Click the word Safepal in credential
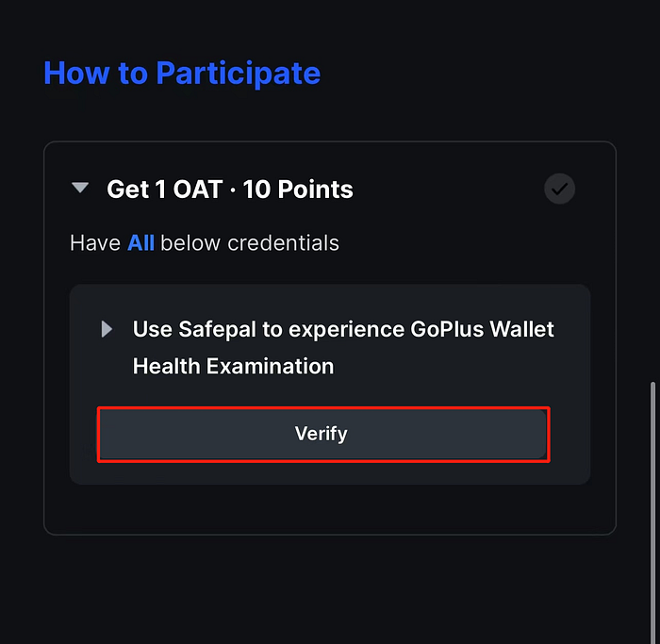This screenshot has height=644, width=660. (217, 329)
